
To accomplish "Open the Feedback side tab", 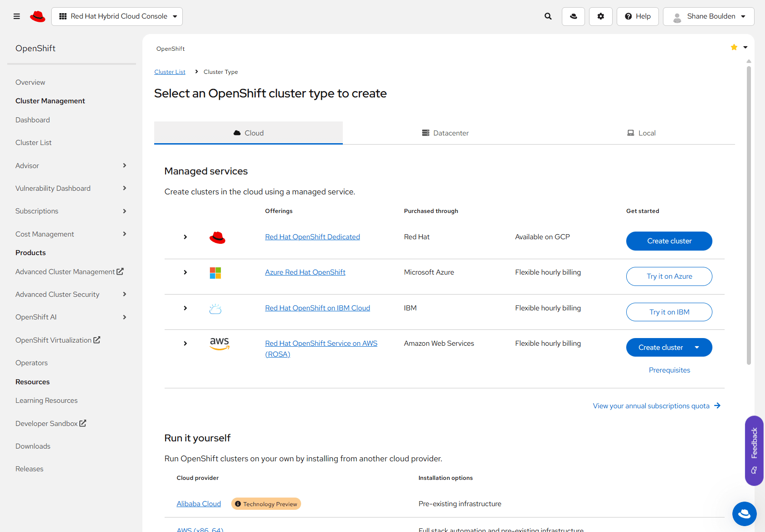I will [x=754, y=450].
